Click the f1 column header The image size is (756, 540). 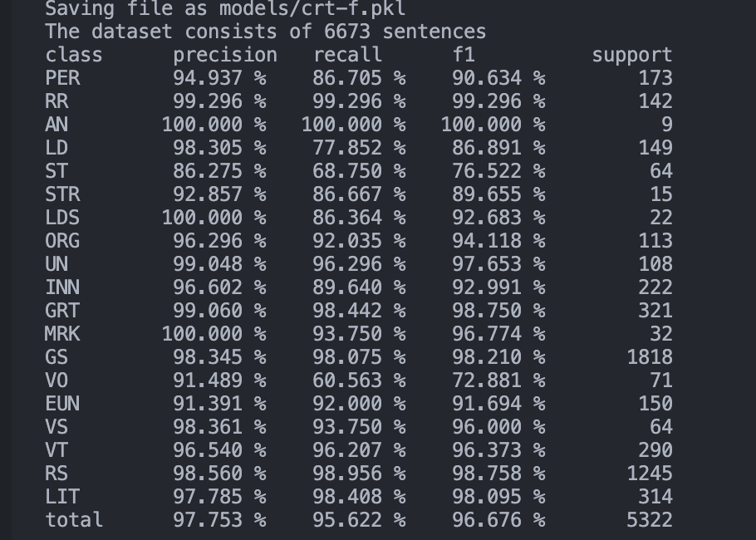[x=464, y=55]
